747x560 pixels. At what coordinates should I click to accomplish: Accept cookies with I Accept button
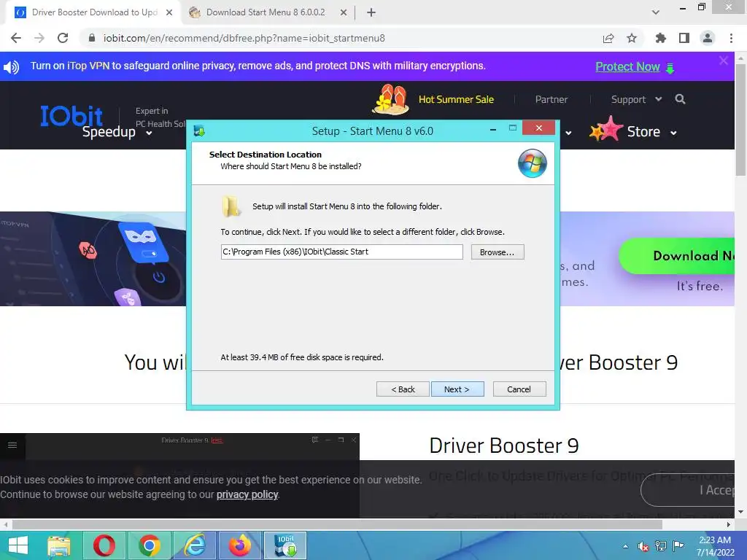(x=687, y=490)
